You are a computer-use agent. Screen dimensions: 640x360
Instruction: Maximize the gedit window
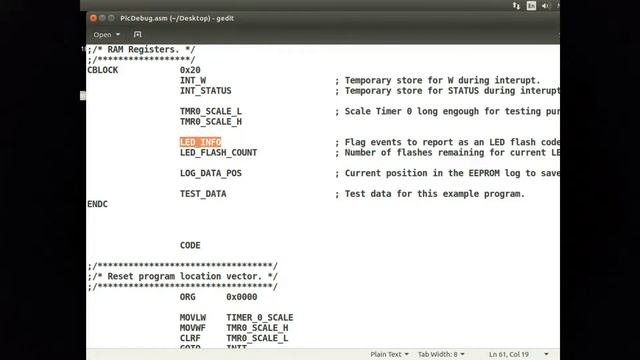(111, 18)
